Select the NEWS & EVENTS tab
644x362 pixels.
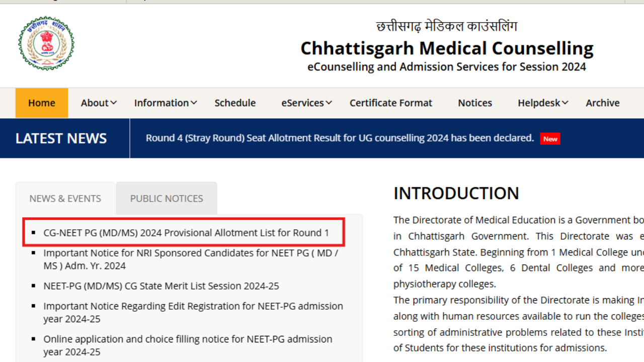point(65,198)
